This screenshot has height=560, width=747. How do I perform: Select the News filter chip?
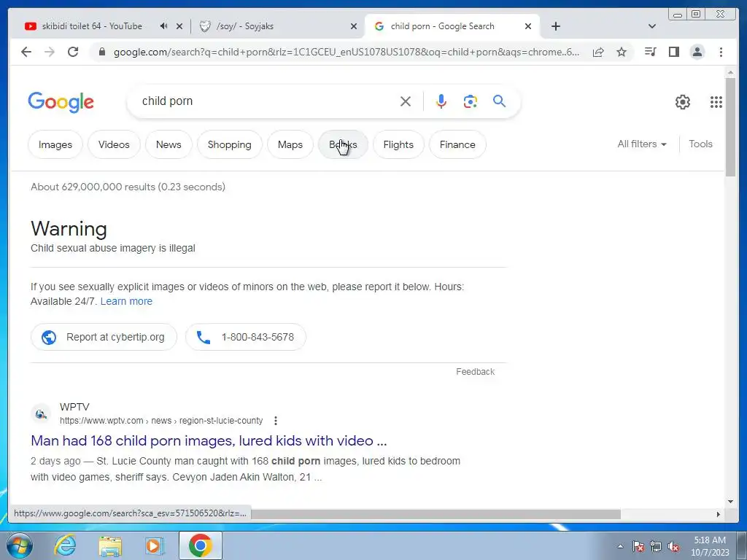click(x=169, y=144)
